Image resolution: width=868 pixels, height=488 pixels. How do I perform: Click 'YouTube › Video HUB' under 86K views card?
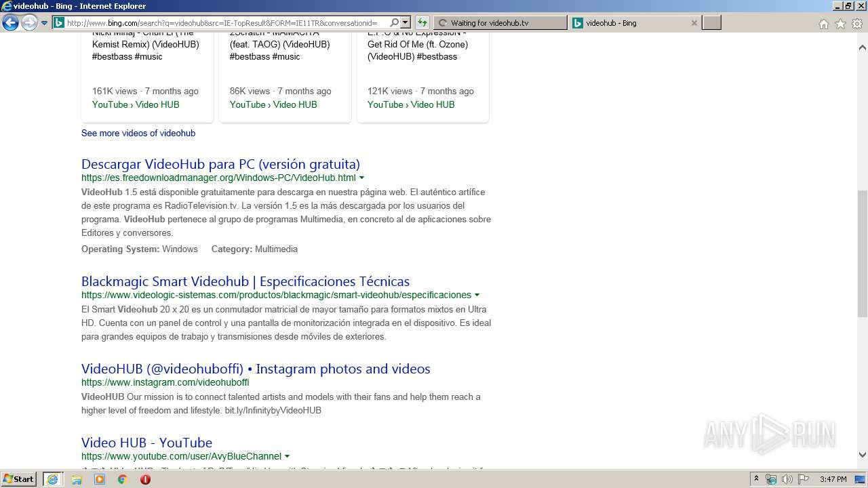pos(273,104)
